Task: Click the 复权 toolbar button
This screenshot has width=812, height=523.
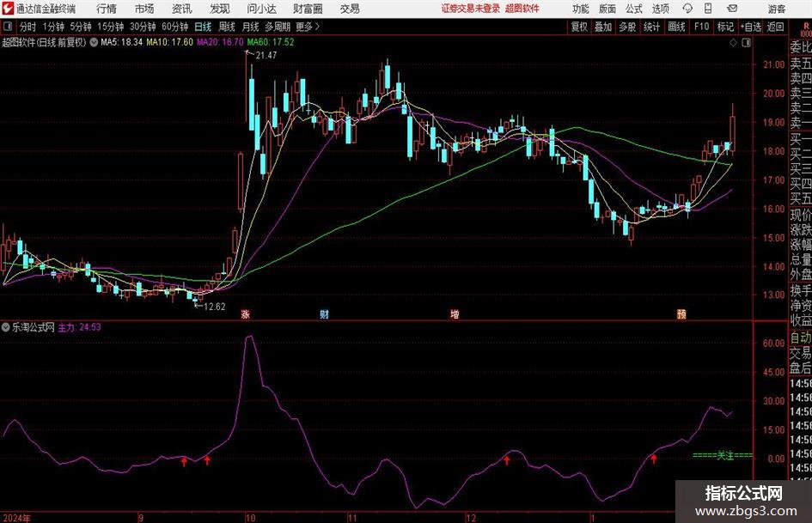Action: coord(579,27)
